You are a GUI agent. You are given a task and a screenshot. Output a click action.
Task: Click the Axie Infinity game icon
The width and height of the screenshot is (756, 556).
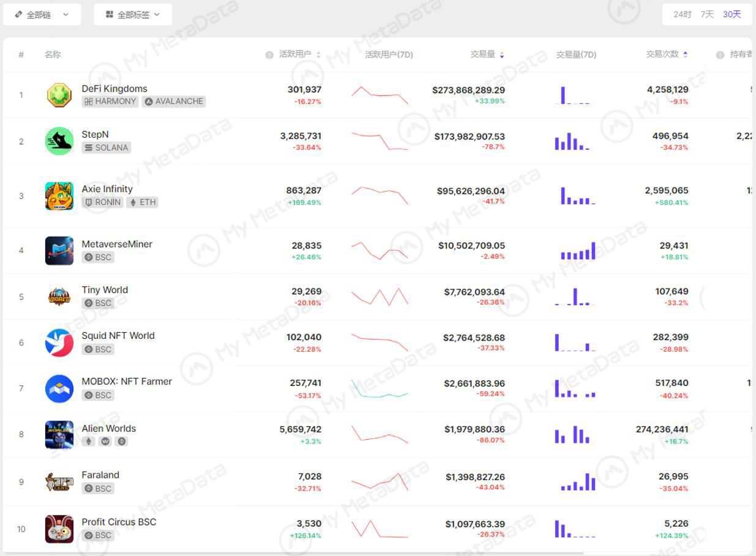click(x=59, y=196)
